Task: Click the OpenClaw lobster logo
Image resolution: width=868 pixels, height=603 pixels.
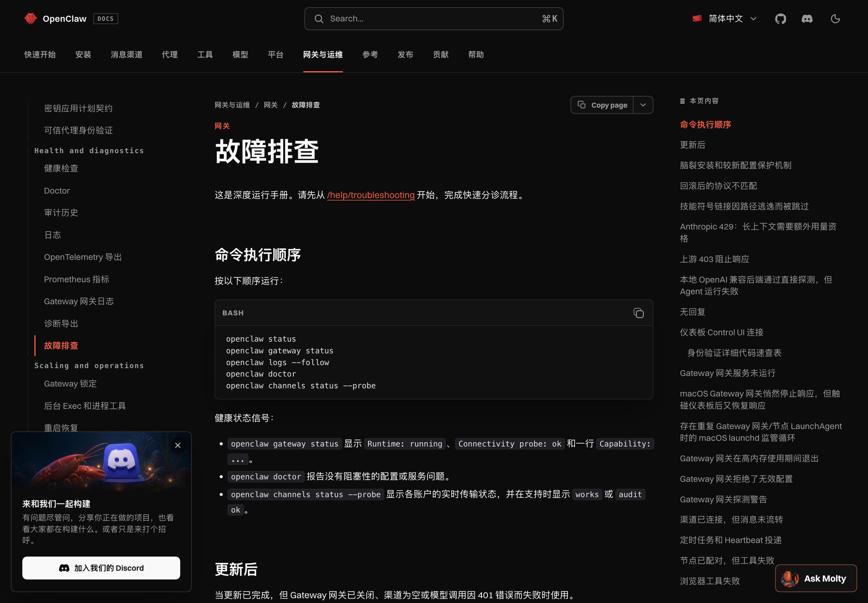Action: [x=30, y=18]
